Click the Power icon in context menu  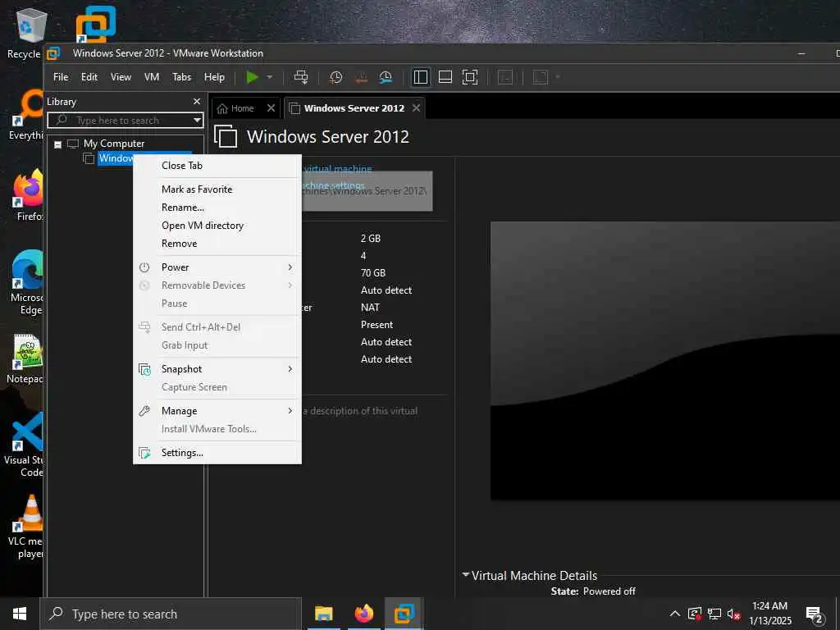[x=144, y=267]
